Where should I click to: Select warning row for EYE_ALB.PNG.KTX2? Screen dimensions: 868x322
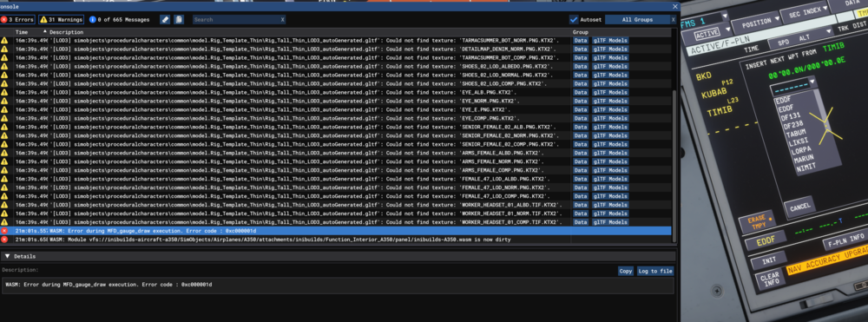coord(335,92)
